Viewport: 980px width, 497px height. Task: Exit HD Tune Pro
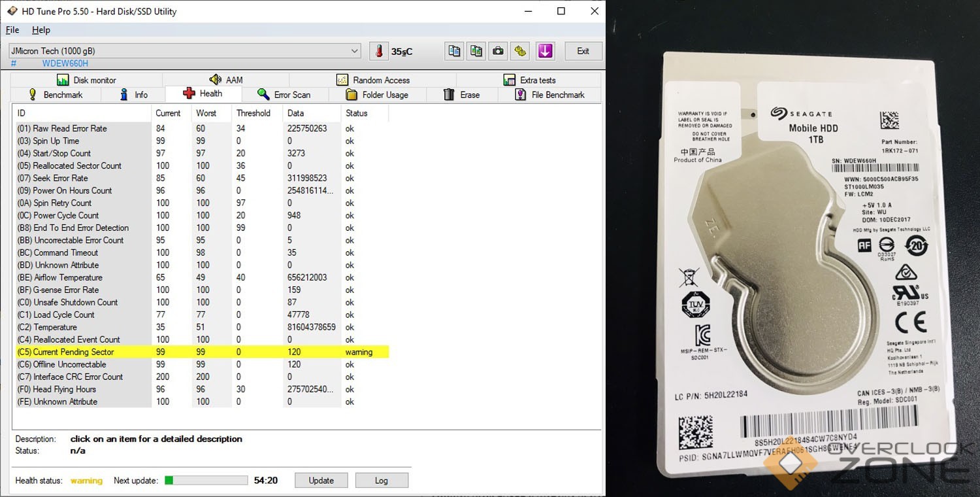coord(583,51)
